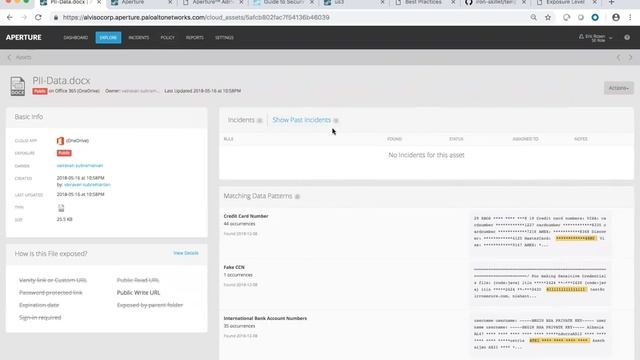Click the Expiration date exposure text
The height and width of the screenshot is (360, 640).
(39, 305)
